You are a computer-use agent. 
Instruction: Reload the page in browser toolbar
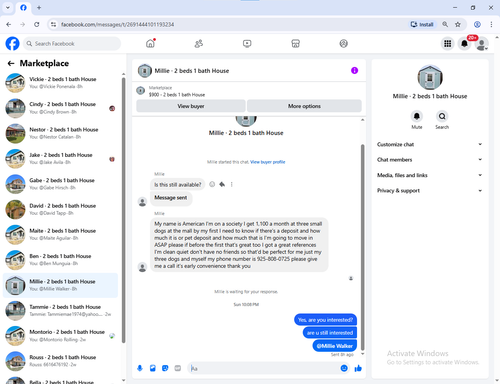[37, 24]
